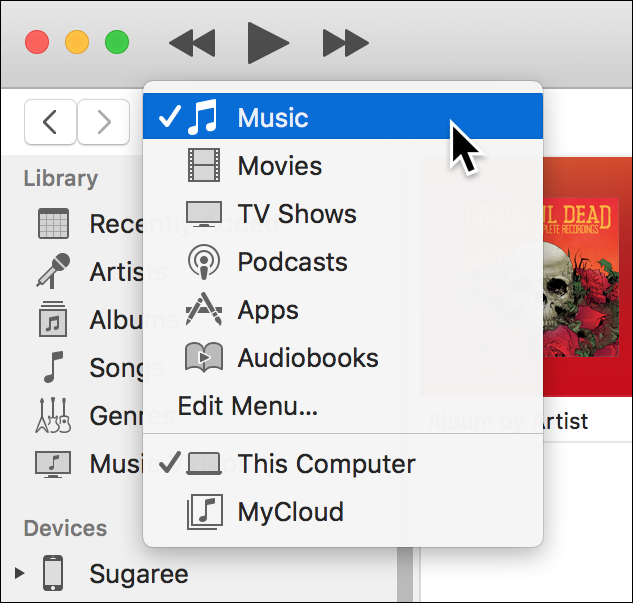
Task: Click the film strip Movies icon
Action: 204,165
